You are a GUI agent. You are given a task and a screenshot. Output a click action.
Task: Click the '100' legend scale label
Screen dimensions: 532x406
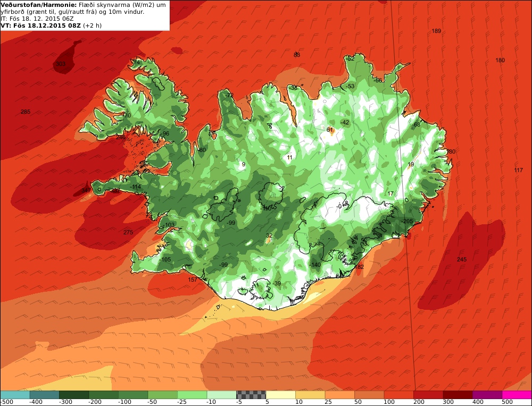click(x=389, y=402)
